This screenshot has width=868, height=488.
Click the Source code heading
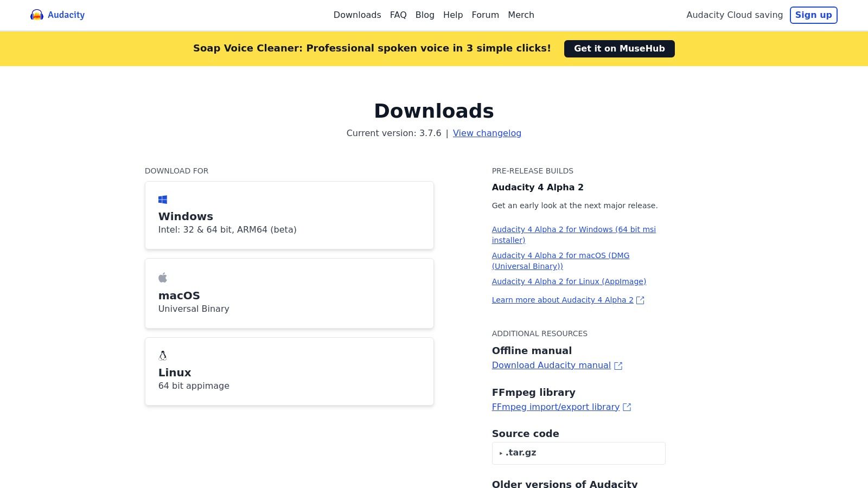525,434
